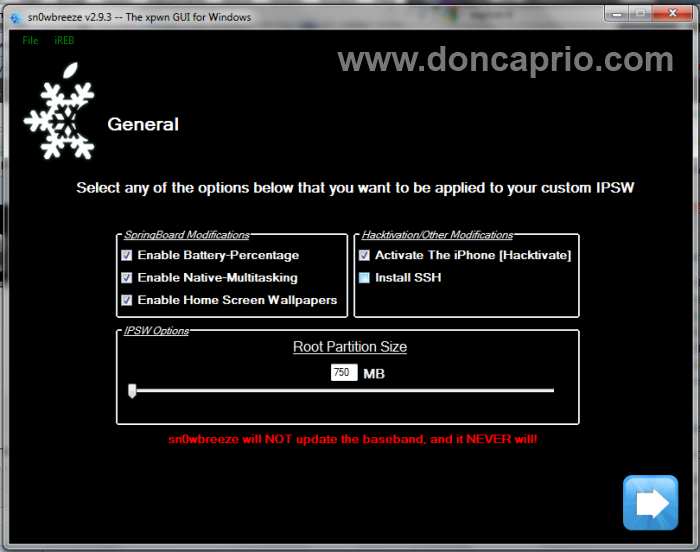Open the File menu

[x=30, y=40]
